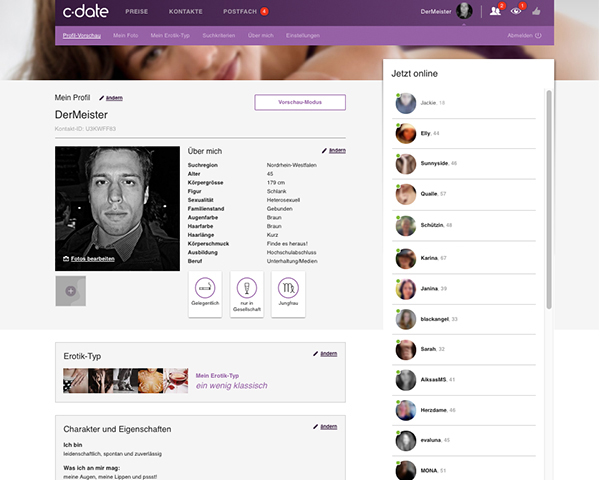Screen dimensions: 600x480
Task: Open Elly's avatar in online list
Action: click(x=406, y=134)
